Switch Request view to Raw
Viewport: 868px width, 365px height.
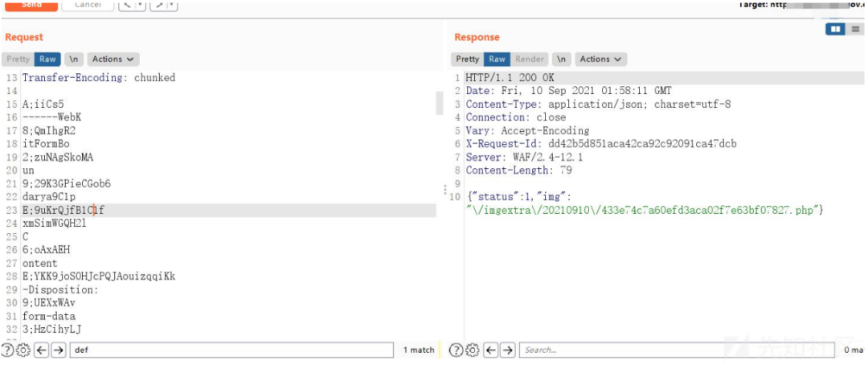(x=47, y=59)
